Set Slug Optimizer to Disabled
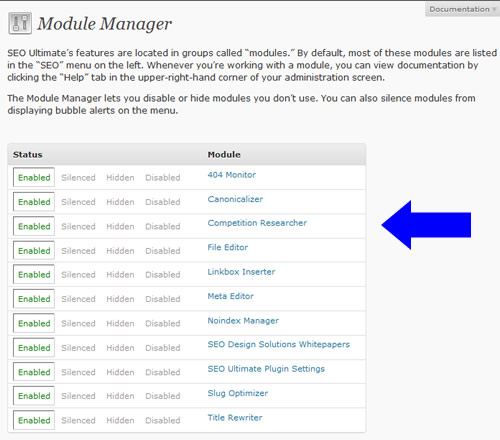 tap(163, 396)
